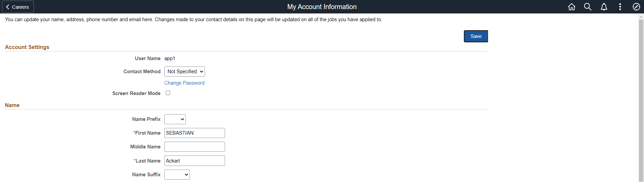The width and height of the screenshot is (644, 182).
Task: Expand the Contact Method dropdown
Action: click(184, 72)
